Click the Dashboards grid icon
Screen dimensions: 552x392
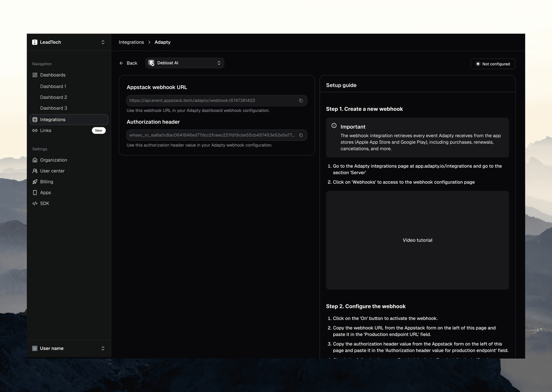pyautogui.click(x=35, y=75)
